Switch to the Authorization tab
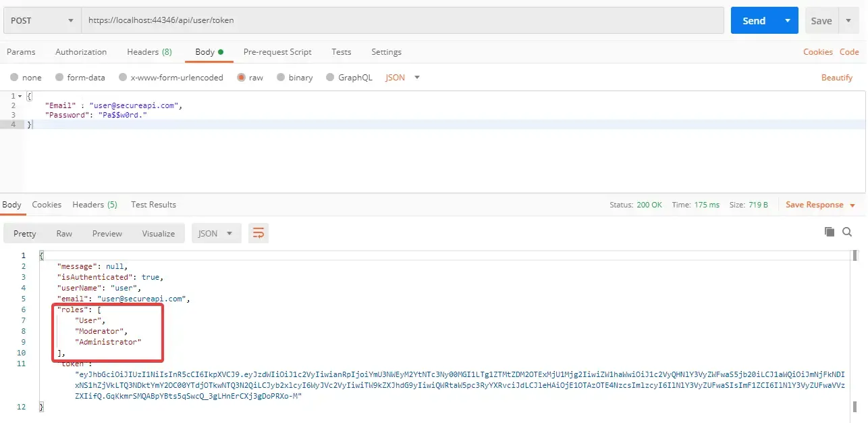This screenshot has width=868, height=423. pos(80,51)
